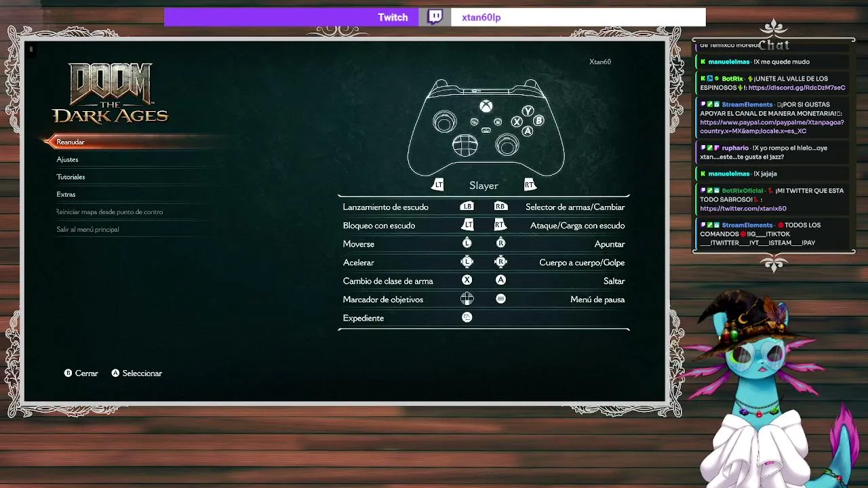Click the B button icon beside Cerrar
868x488 pixels.
coord(68,373)
